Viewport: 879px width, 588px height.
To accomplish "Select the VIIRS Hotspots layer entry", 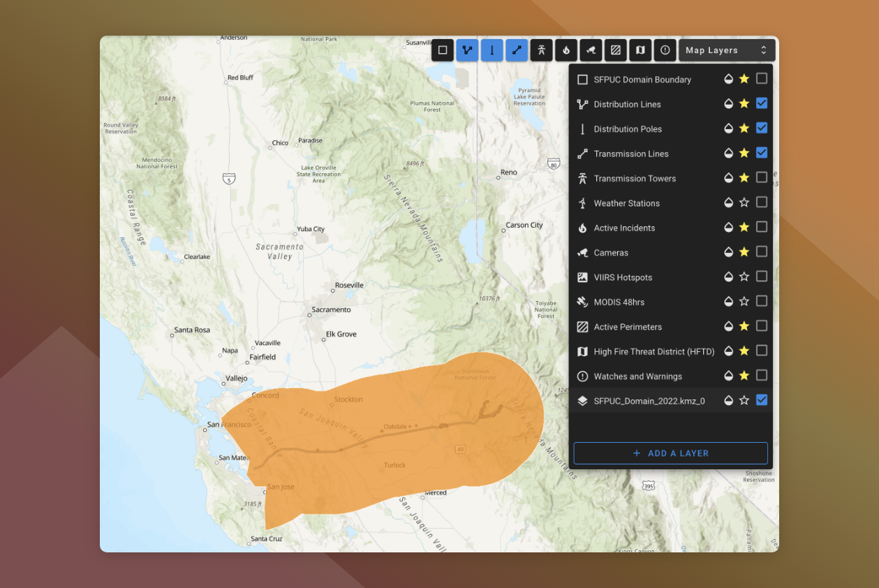I will (623, 277).
